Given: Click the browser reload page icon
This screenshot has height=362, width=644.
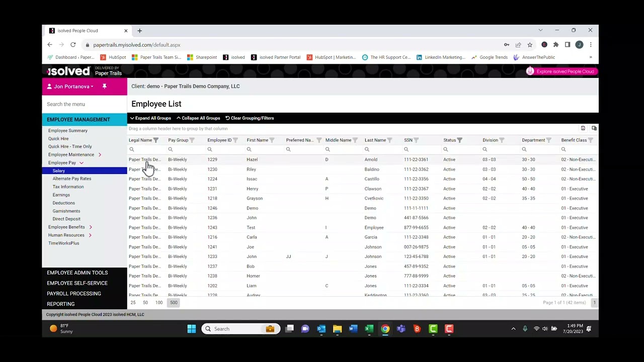Looking at the screenshot, I should point(73,45).
